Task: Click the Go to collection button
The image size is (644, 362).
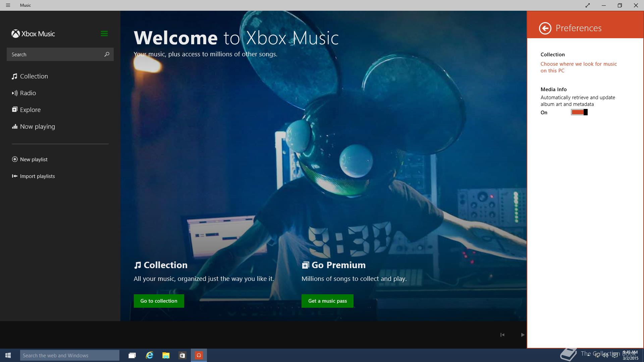Action: tap(159, 301)
